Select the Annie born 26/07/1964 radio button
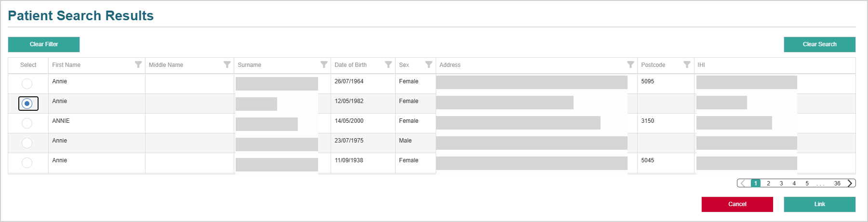The width and height of the screenshot is (868, 222). pyautogui.click(x=27, y=84)
